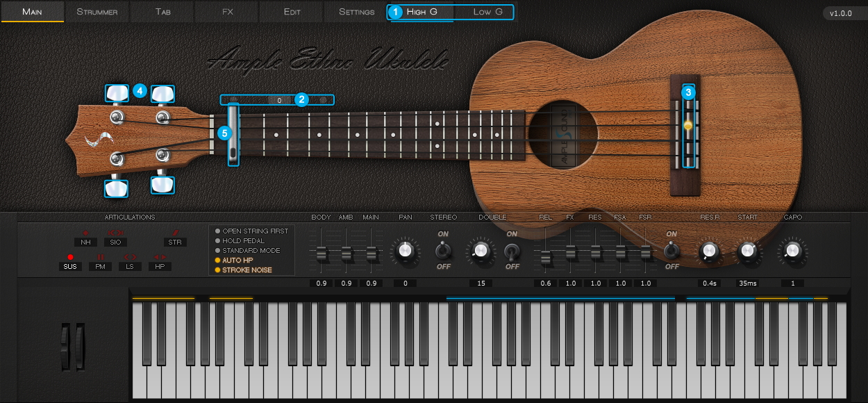Click the pitch bend wheel
The image size is (868, 403).
tap(65, 346)
